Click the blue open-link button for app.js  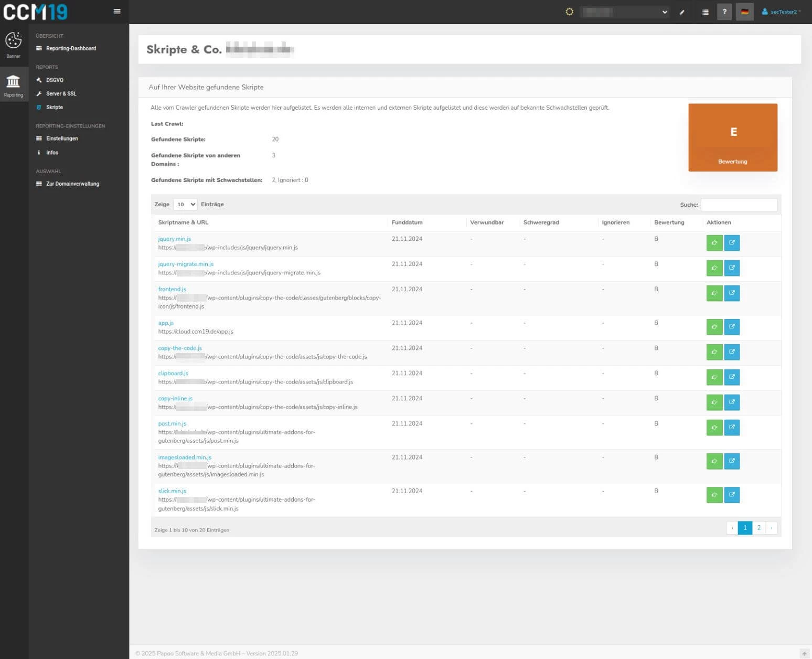click(732, 327)
